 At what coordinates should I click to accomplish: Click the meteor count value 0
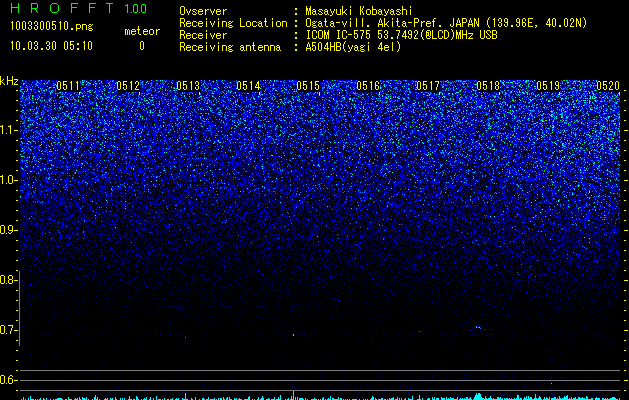click(x=142, y=46)
